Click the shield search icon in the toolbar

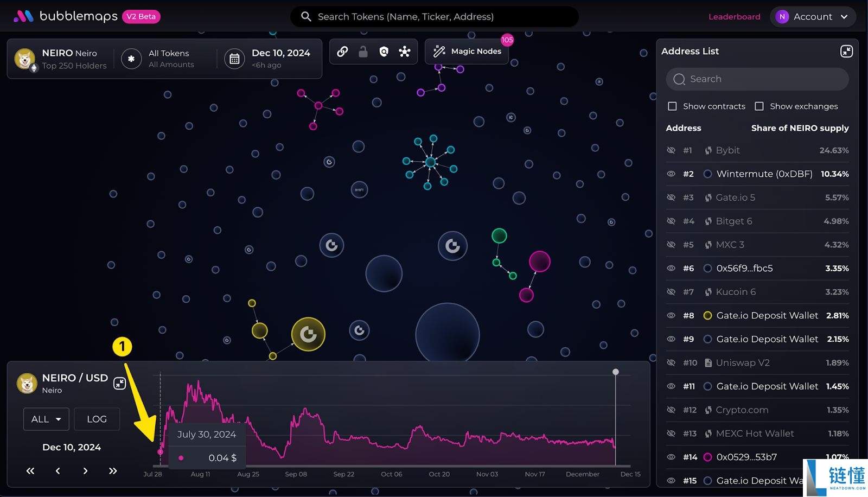pos(384,52)
